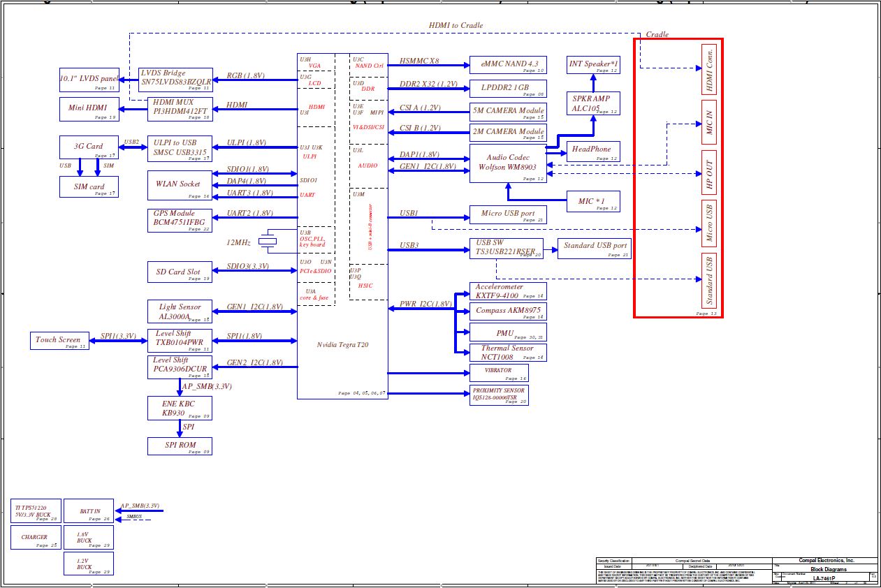Select the HP OUT cradle block
This screenshot has height=588, width=881.
pos(709,172)
